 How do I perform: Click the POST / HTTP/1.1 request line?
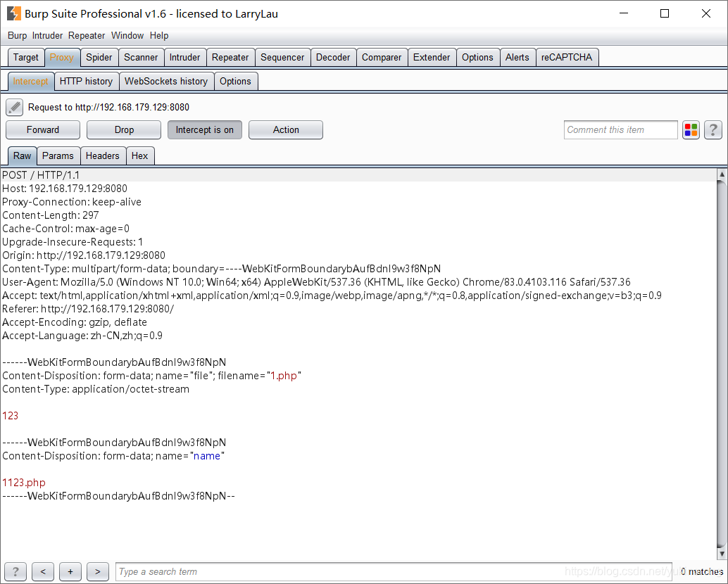coord(41,175)
